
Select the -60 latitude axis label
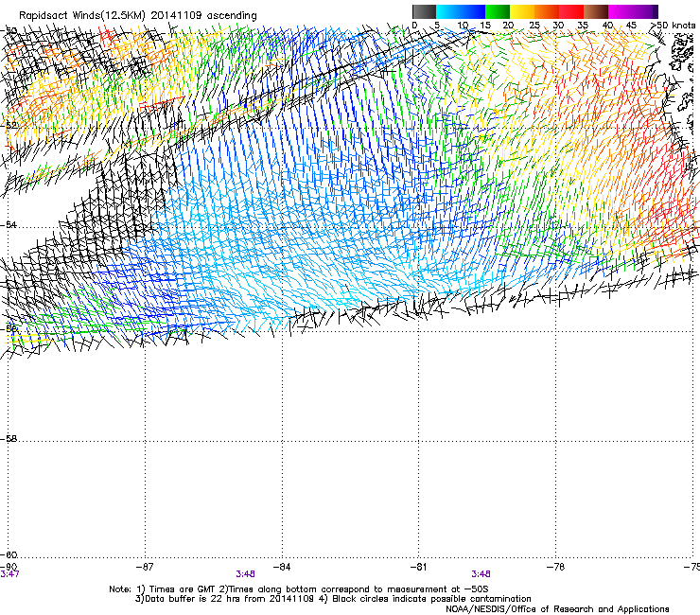tap(9, 555)
